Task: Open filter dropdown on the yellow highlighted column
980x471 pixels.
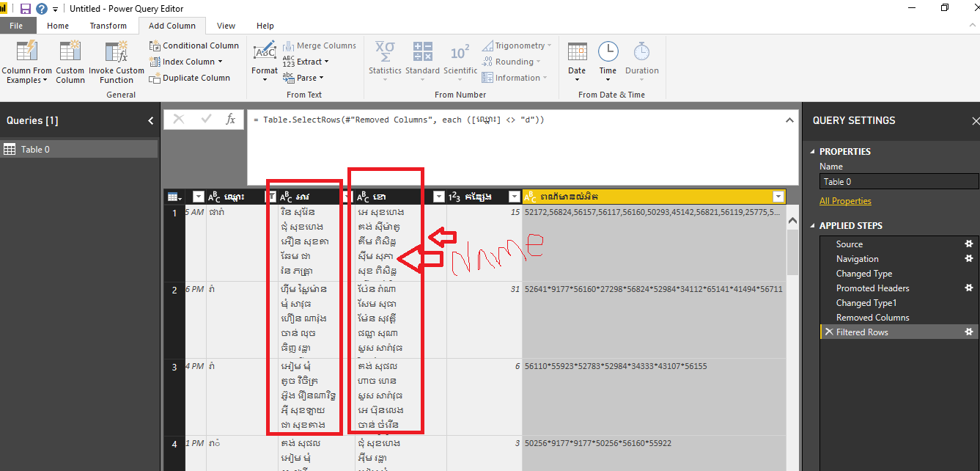Action: [778, 197]
